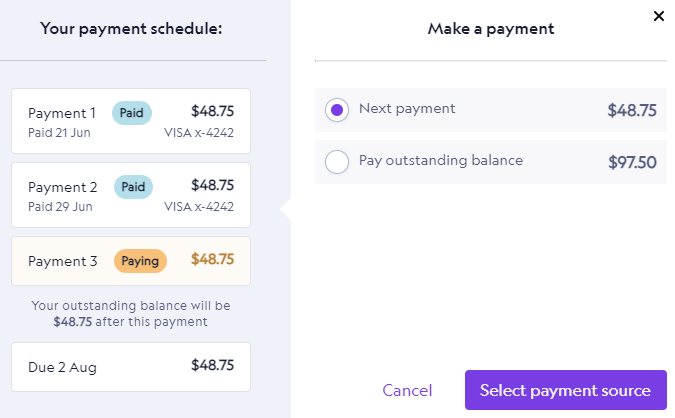Click the Select payment source button
Viewport: 675px width, 418px height.
565,390
